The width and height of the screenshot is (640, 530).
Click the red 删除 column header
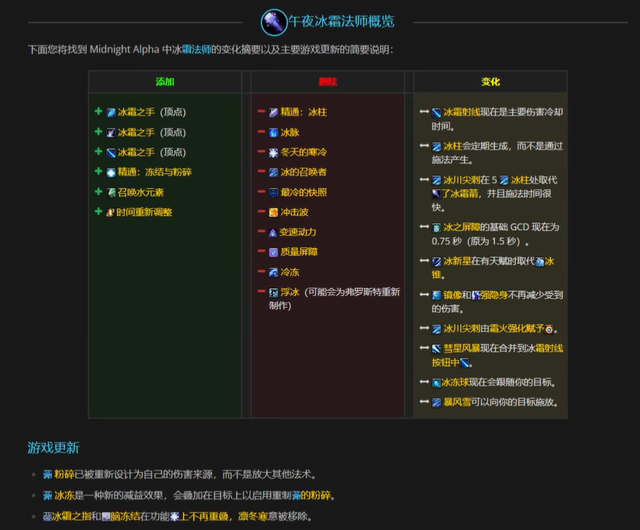[328, 82]
